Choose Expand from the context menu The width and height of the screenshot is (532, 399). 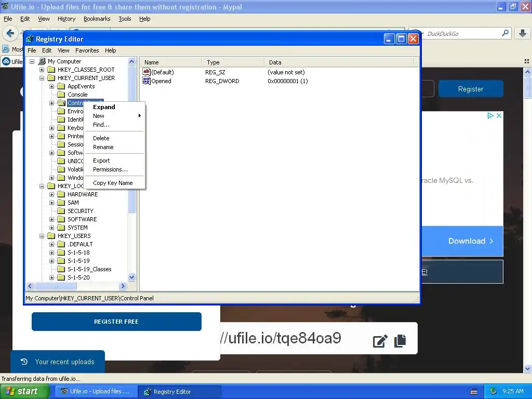point(114,107)
